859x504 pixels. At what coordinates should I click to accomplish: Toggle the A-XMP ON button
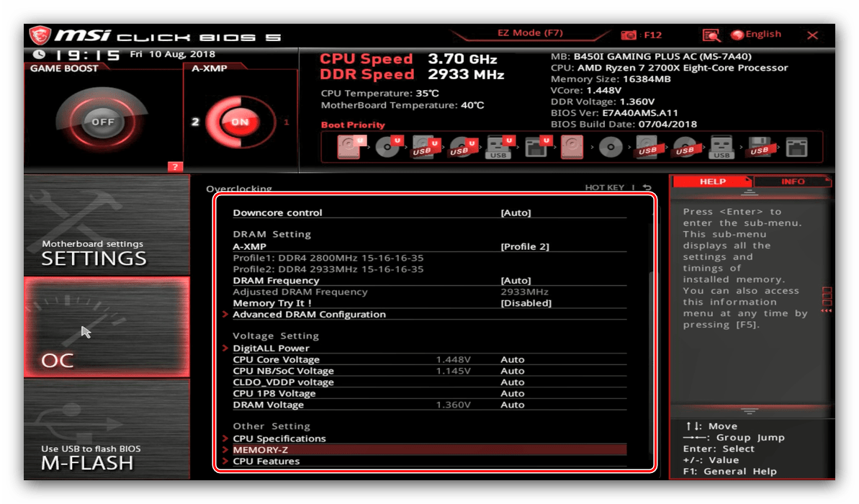point(239,122)
